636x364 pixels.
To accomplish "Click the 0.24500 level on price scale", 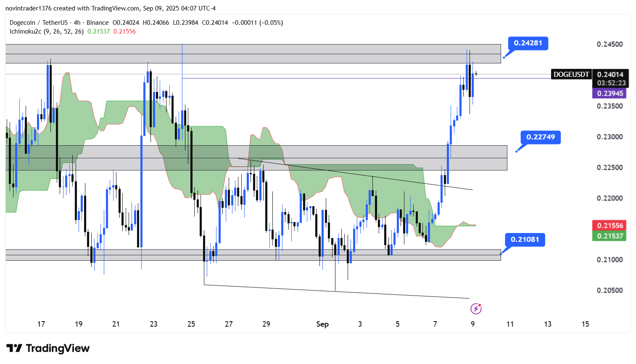I will (x=610, y=45).
